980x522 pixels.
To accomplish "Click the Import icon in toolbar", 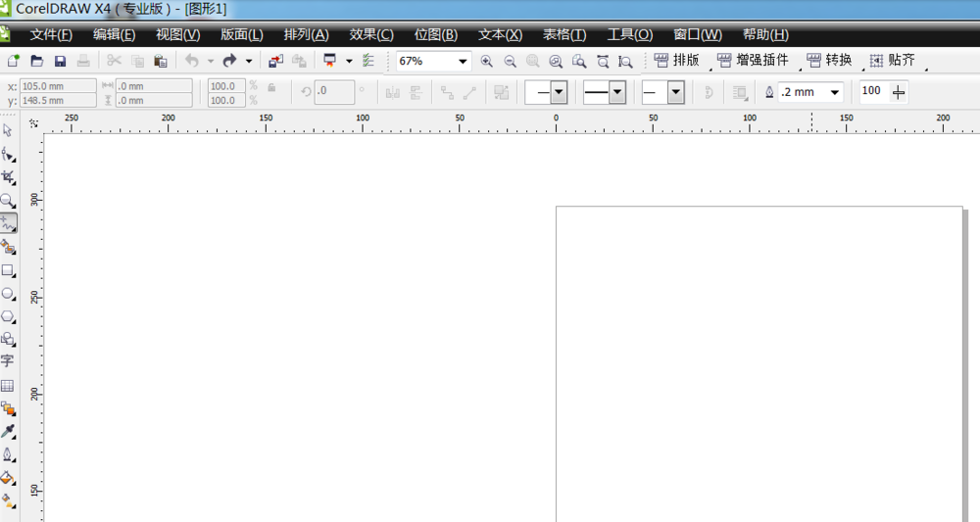I will (x=275, y=61).
